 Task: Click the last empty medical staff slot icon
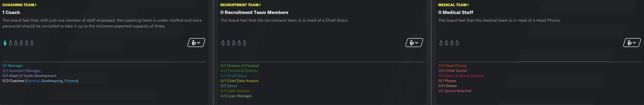(x=457, y=43)
